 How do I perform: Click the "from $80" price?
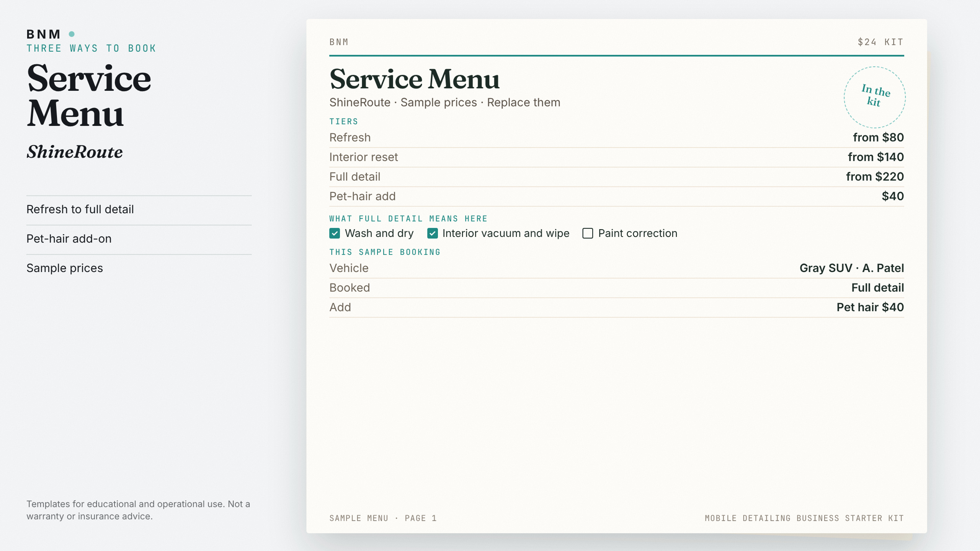[x=879, y=137]
